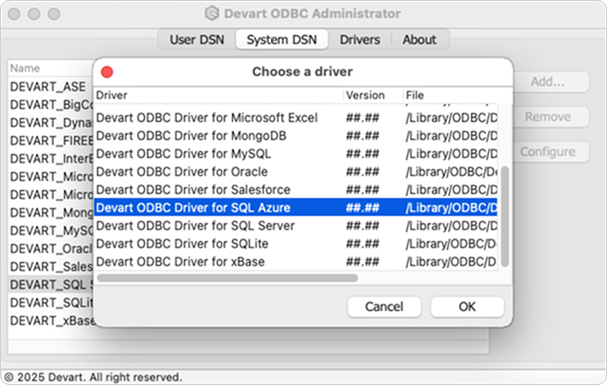The height and width of the screenshot is (385, 607).
Task: Select DEVART_Dyna entry in DSN list
Action: [51, 123]
